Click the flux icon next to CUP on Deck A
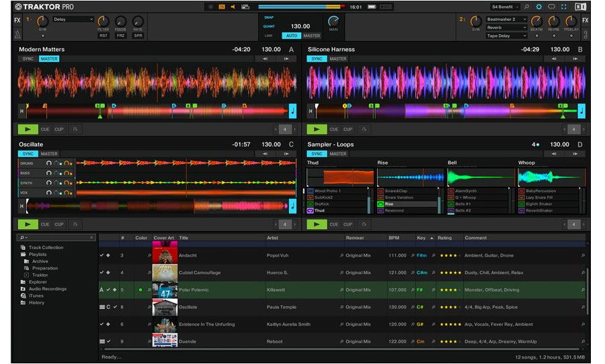The image size is (605, 364). [x=75, y=129]
